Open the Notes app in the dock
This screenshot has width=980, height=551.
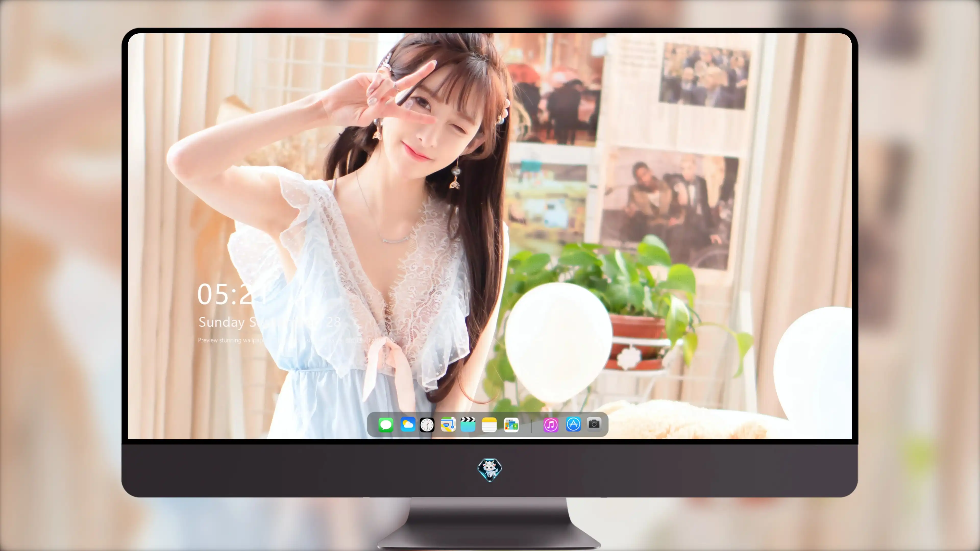[489, 425]
